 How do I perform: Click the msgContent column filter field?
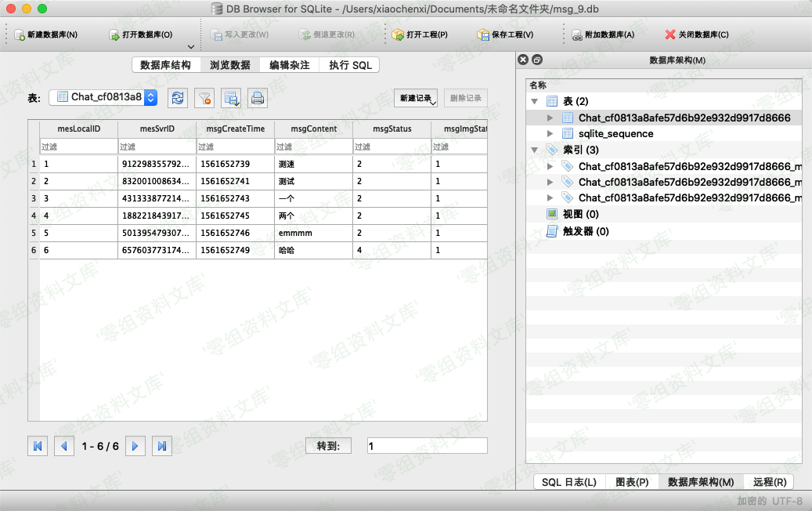click(313, 147)
